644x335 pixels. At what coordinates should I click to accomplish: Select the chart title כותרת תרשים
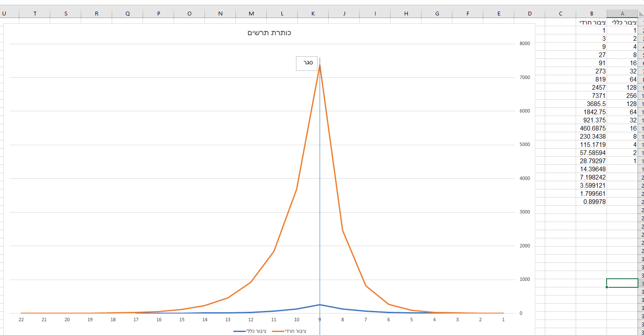pos(269,33)
